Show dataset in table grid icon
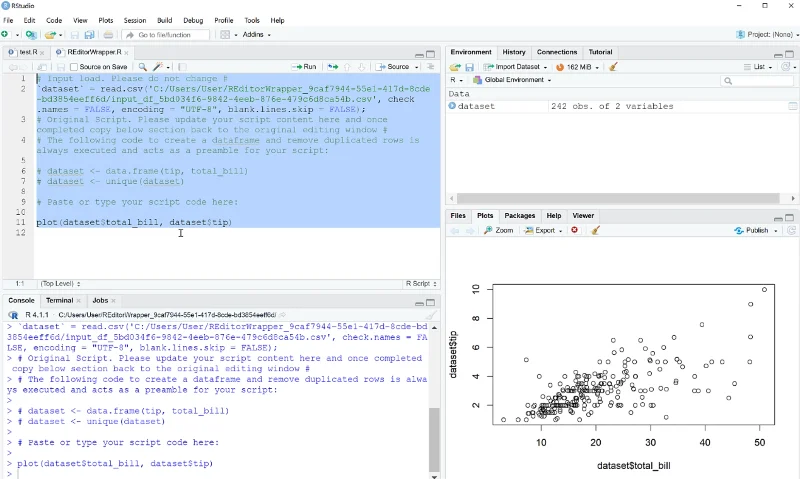 point(792,106)
